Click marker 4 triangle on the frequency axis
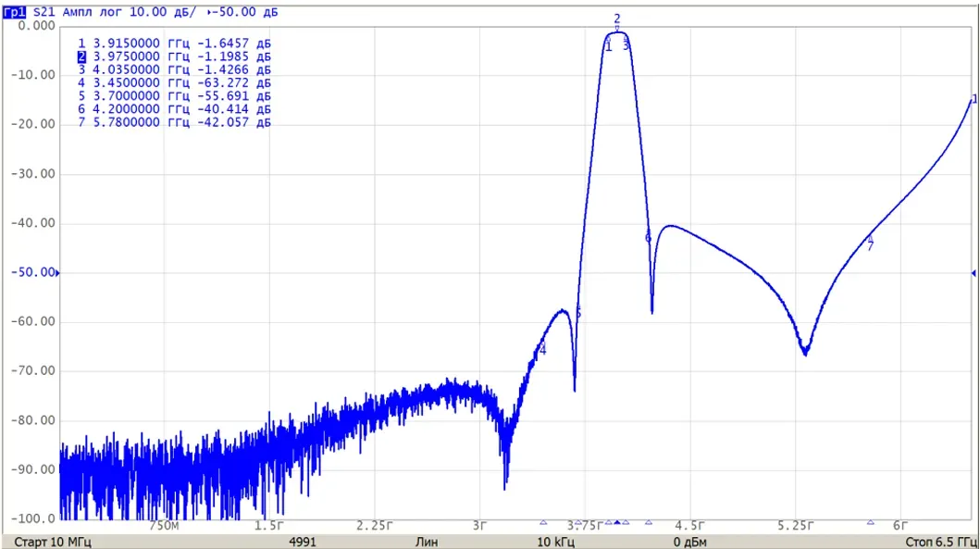This screenshot has height=549, width=980. point(543,522)
